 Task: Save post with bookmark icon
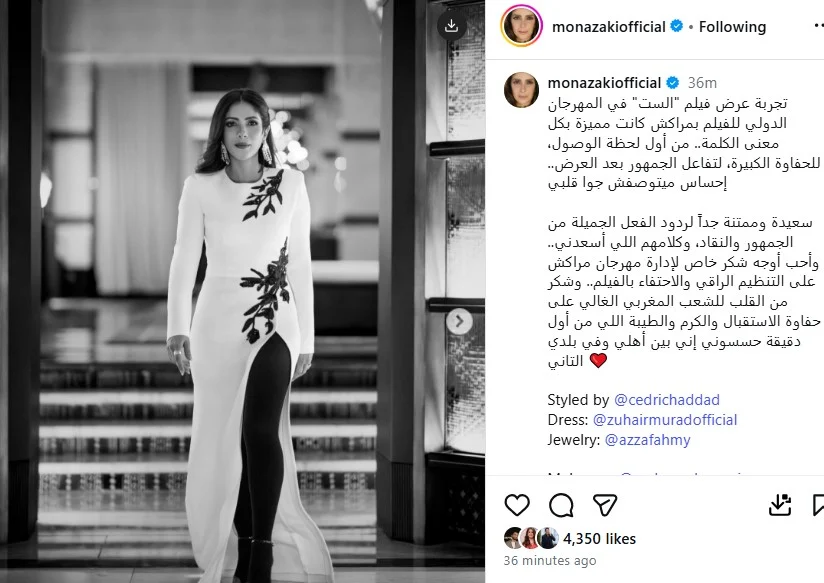point(818,505)
